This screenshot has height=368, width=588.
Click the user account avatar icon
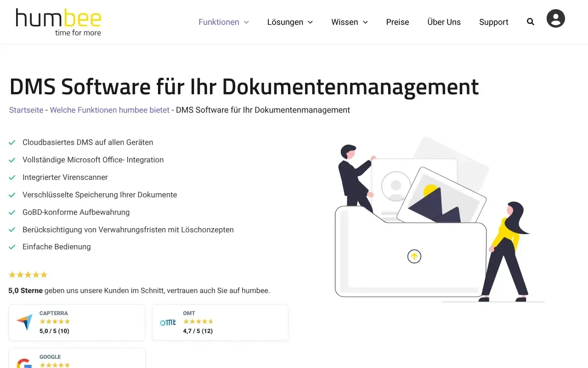[555, 19]
